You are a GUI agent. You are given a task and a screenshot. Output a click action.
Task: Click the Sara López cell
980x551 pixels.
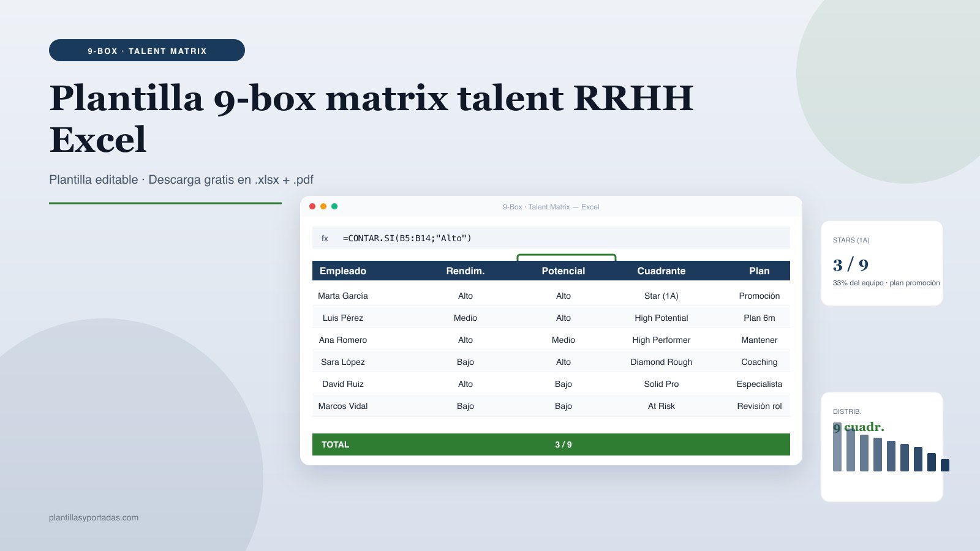tap(343, 362)
